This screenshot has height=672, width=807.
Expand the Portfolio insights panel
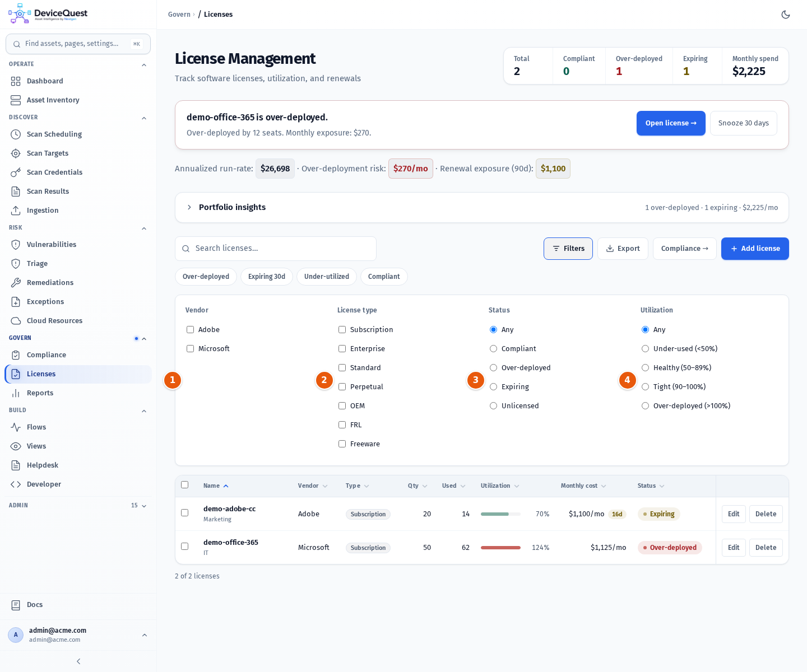482,207
